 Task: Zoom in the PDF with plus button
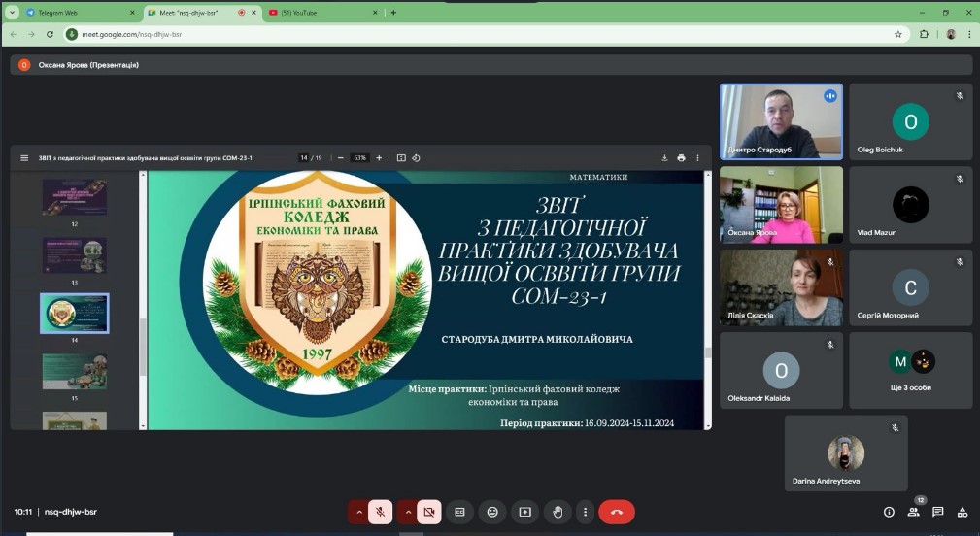(x=379, y=158)
